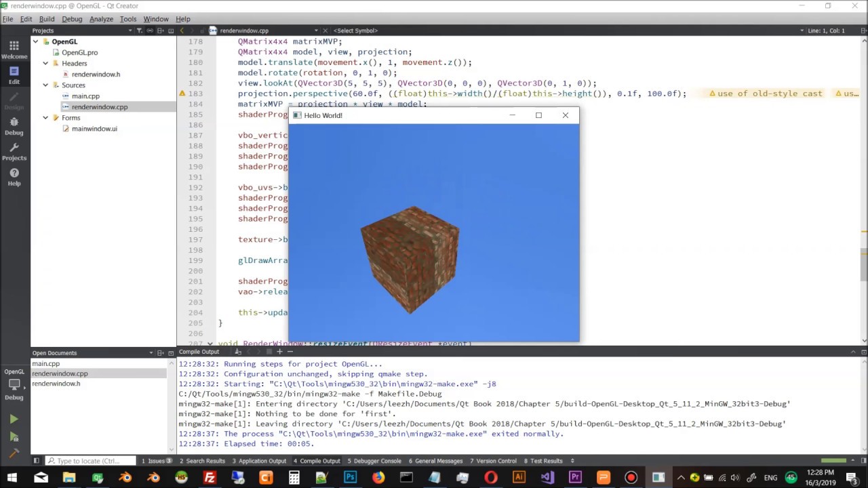Fold the resizeEvent function at line 207

[x=210, y=344]
